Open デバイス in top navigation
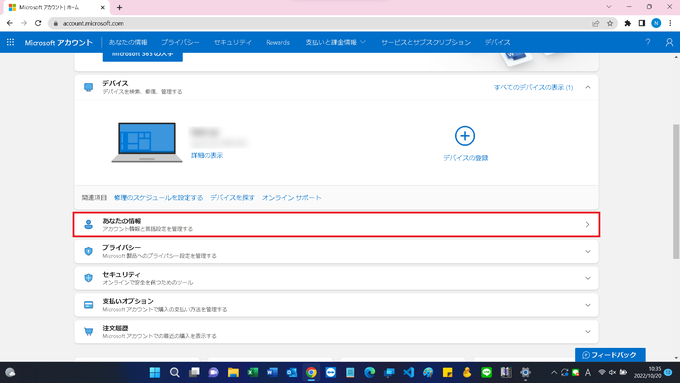 497,42
